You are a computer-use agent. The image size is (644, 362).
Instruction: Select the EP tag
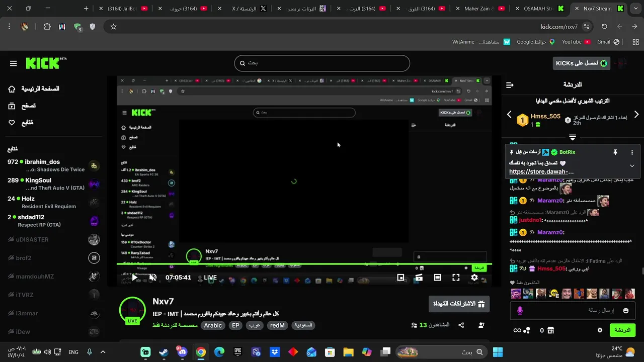(x=235, y=325)
